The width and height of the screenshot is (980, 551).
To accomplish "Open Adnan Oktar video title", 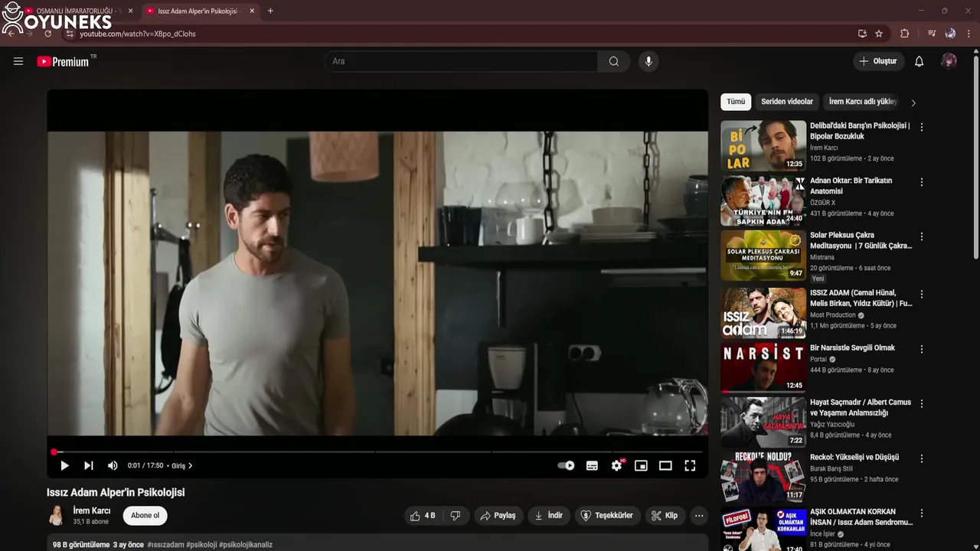I will (x=851, y=186).
